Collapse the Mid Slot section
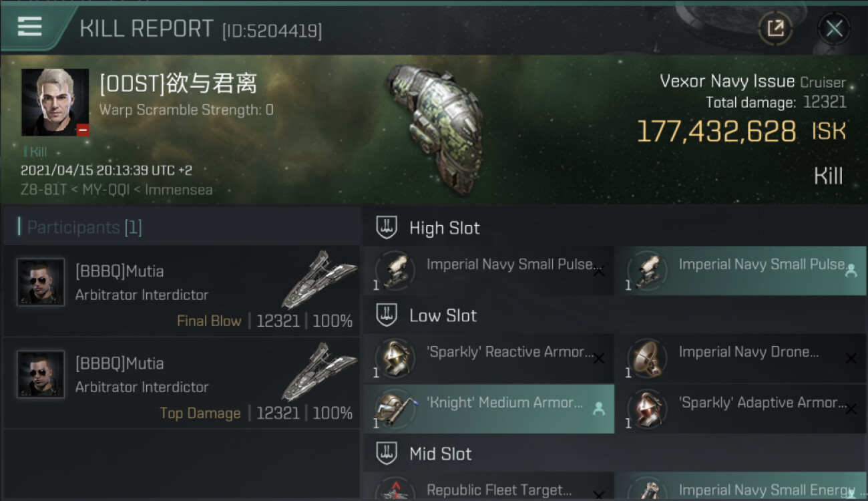Screen dimensions: 868x501 [387, 454]
